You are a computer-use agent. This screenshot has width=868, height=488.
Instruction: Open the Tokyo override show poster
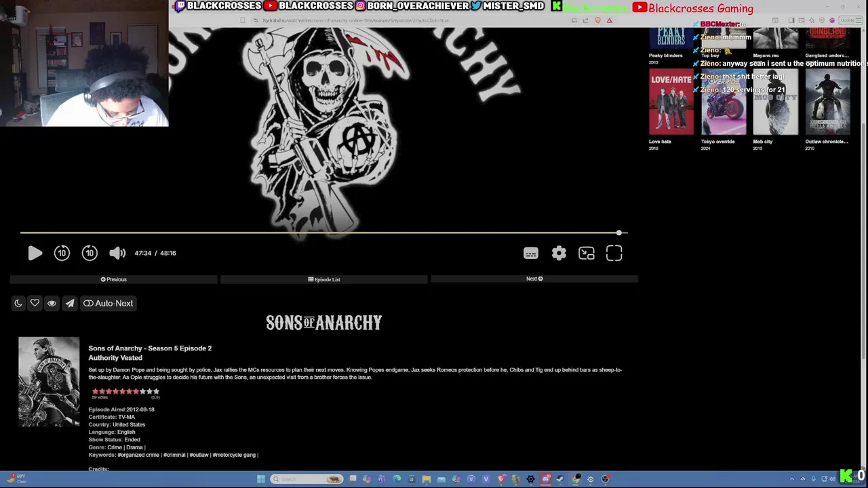coord(724,102)
